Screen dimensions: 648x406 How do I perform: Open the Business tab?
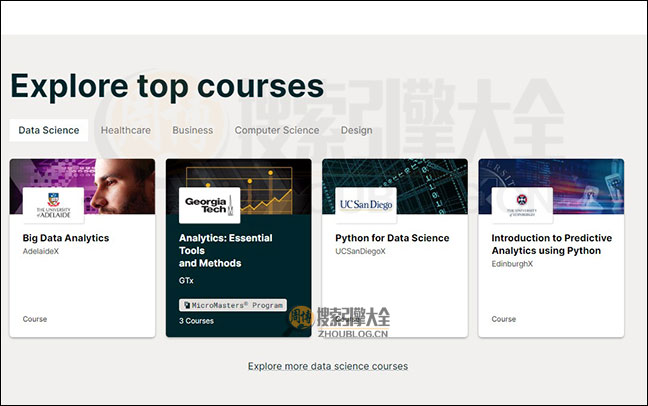pyautogui.click(x=193, y=130)
